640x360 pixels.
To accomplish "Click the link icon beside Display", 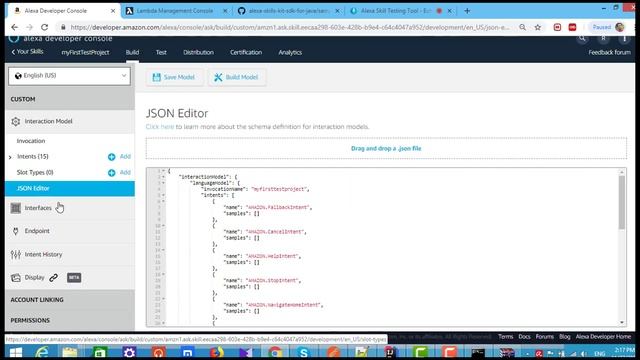I will (x=53, y=278).
